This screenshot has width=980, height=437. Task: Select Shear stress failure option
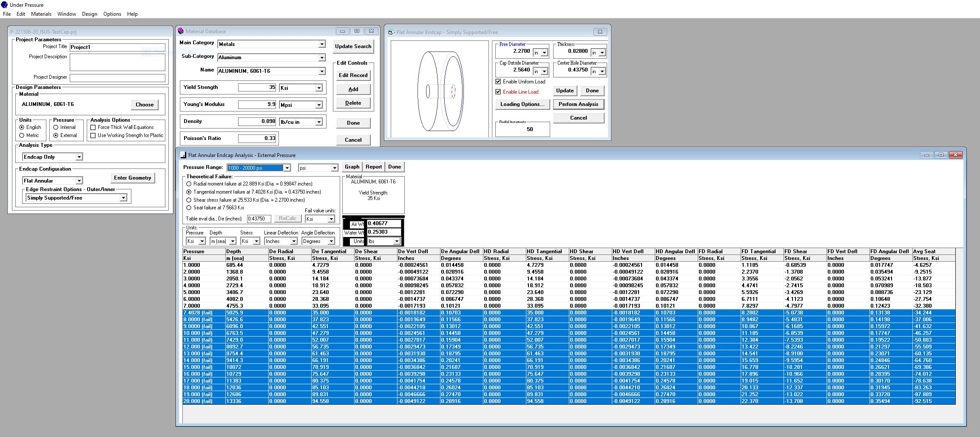coord(189,200)
